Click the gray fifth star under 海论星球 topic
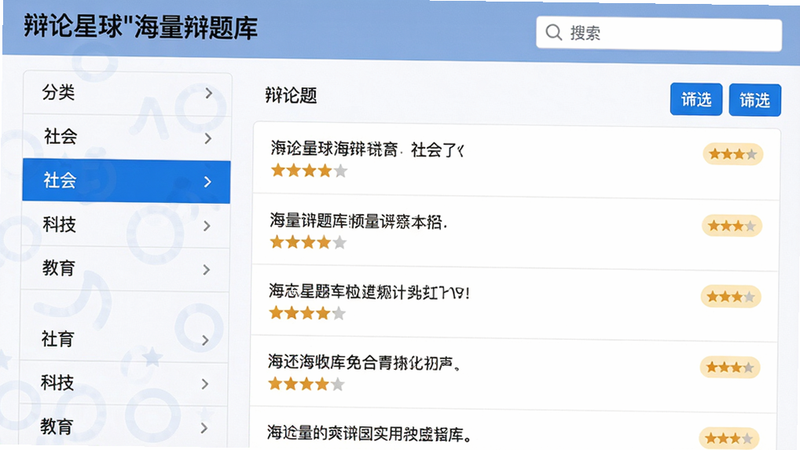This screenshot has height=450, width=800. pos(340,171)
